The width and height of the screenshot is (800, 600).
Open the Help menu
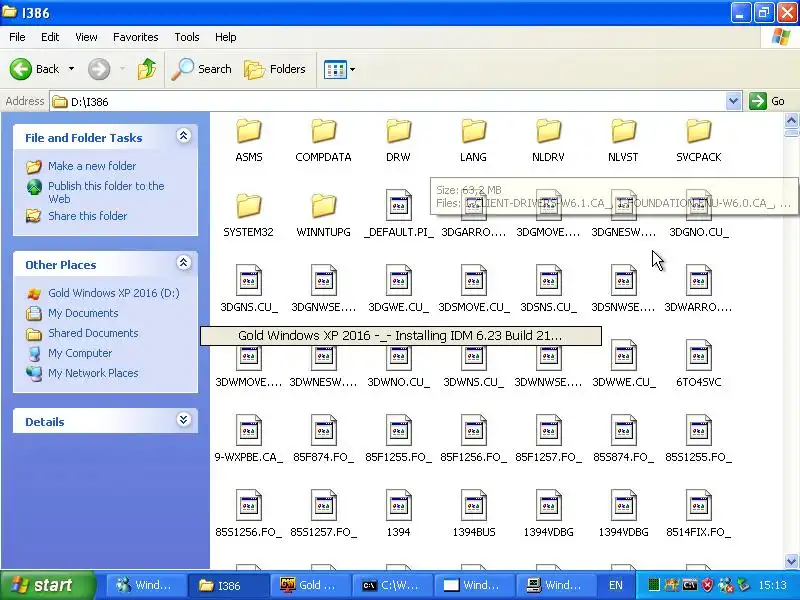225,37
